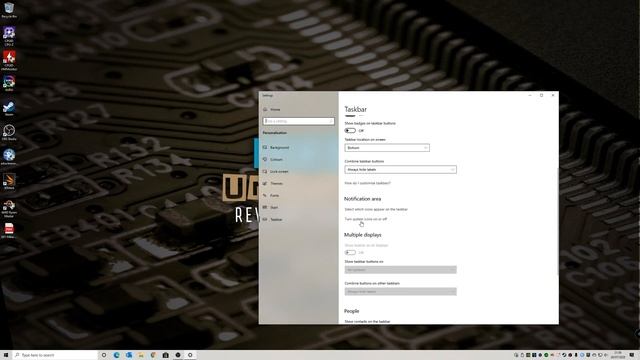Image resolution: width=640 pixels, height=360 pixels.
Task: Open Combine taskbar buttons dropdown
Action: tap(400, 169)
